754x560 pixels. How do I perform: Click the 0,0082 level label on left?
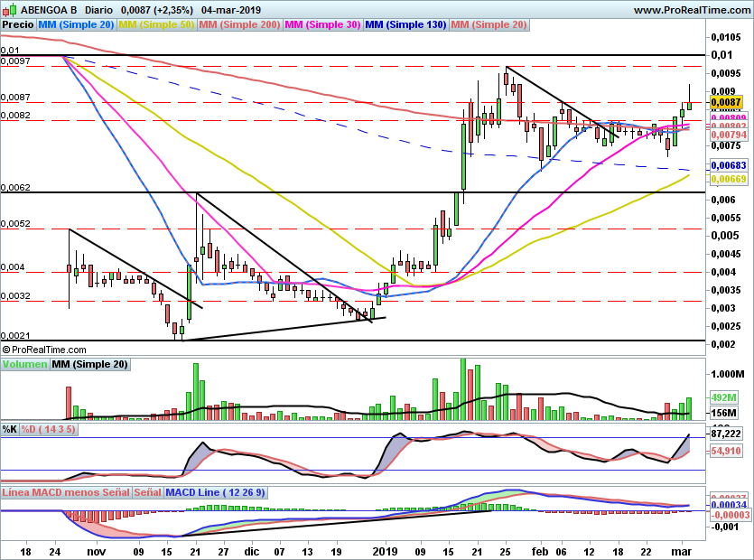click(15, 116)
